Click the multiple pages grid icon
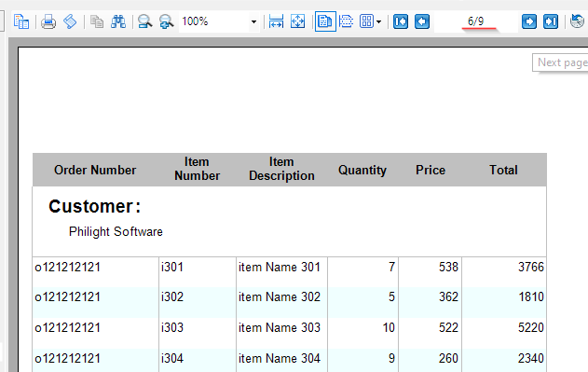The height and width of the screenshot is (372, 588). coord(366,21)
